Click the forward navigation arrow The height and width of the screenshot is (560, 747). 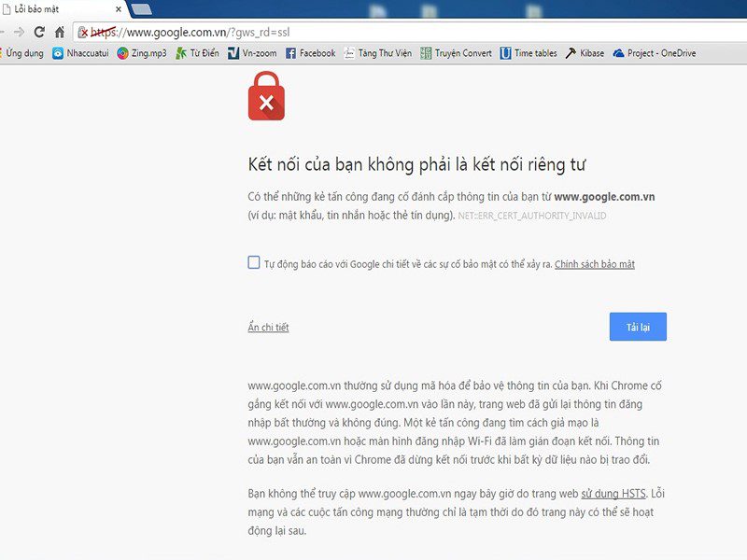[19, 32]
